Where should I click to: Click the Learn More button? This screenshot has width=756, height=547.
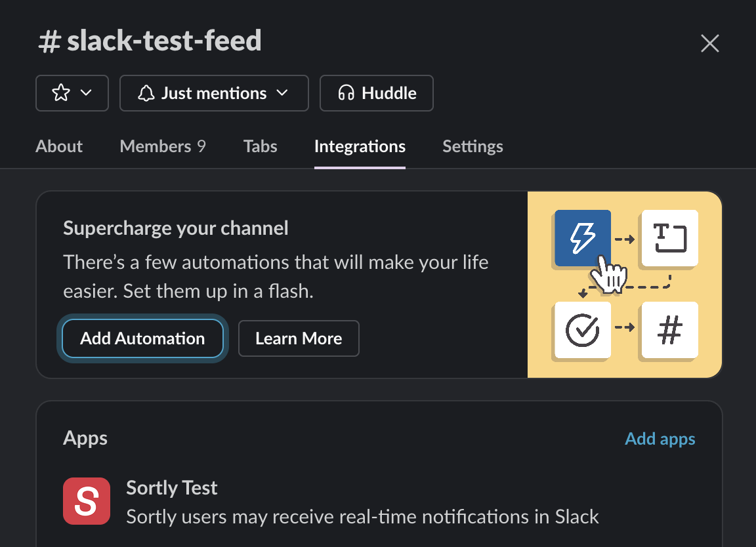point(299,338)
